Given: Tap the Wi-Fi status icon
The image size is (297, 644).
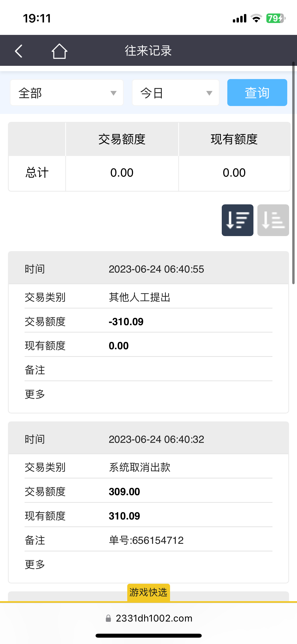Looking at the screenshot, I should (x=256, y=18).
